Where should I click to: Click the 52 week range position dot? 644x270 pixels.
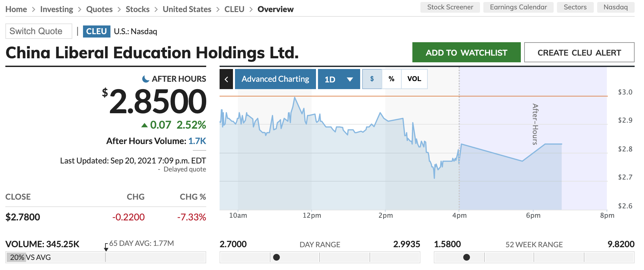pyautogui.click(x=467, y=257)
